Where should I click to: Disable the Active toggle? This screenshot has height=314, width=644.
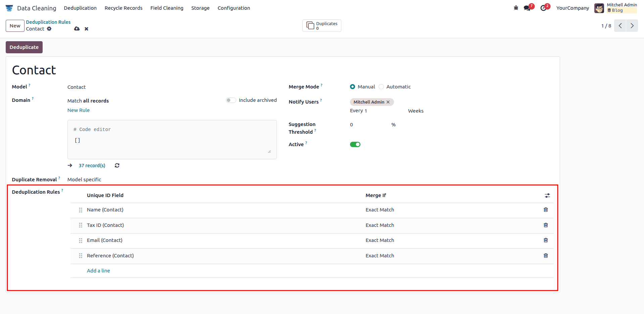point(355,144)
